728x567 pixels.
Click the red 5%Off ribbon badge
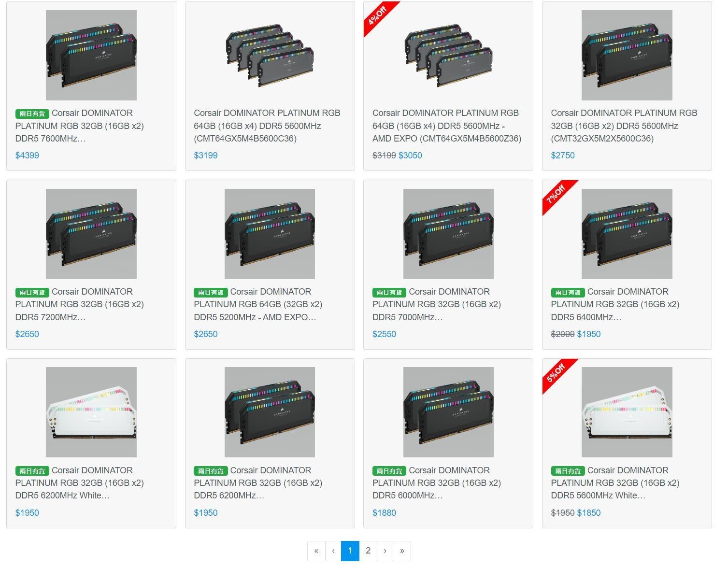point(556,372)
